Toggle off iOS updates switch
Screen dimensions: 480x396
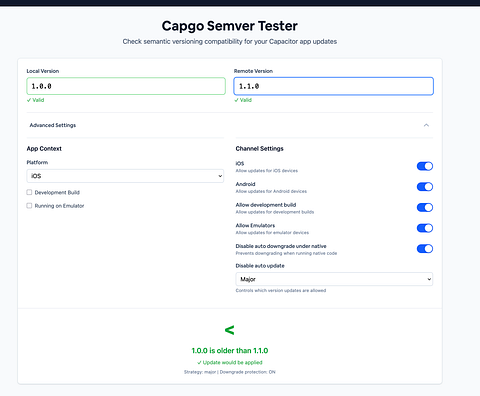pyautogui.click(x=425, y=166)
